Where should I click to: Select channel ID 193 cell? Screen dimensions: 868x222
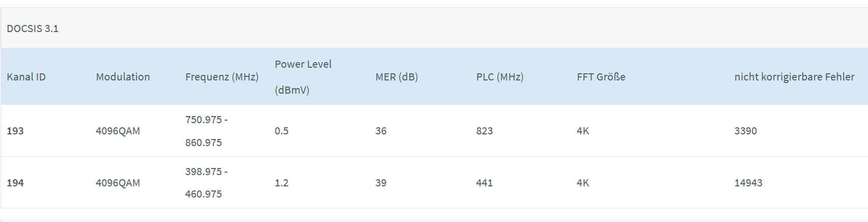click(15, 131)
